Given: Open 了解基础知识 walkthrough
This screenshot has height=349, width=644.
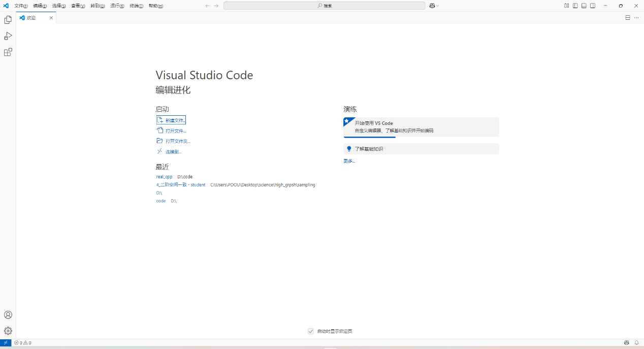Looking at the screenshot, I should (x=421, y=149).
